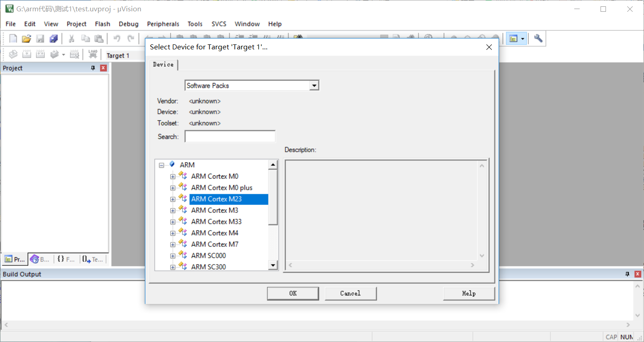Switch to the Project tab at panel bottom

[14, 259]
